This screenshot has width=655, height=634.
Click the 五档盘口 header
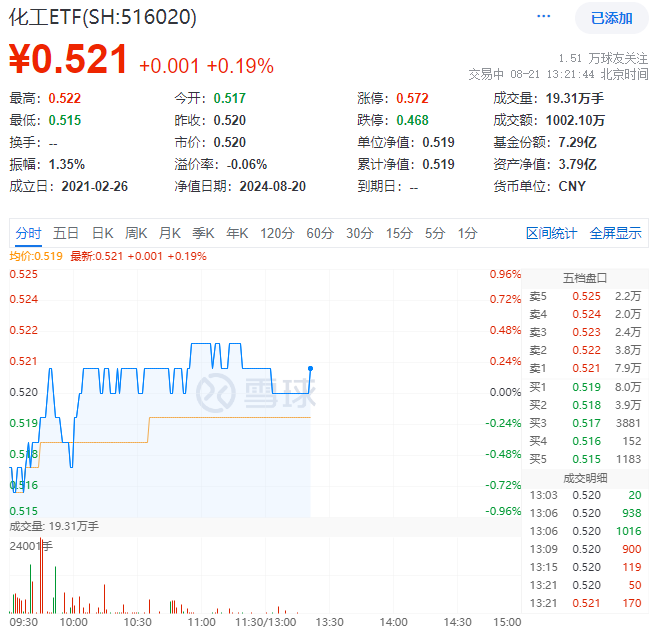[584, 278]
